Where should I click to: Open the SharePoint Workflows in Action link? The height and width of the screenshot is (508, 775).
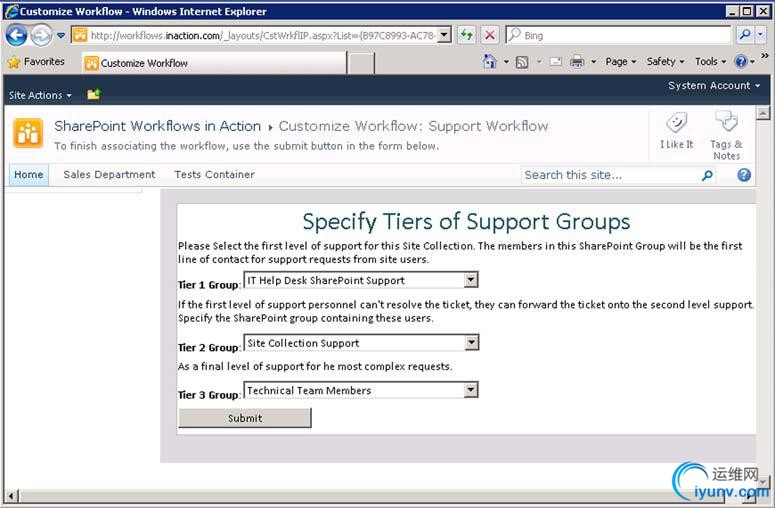click(x=157, y=126)
